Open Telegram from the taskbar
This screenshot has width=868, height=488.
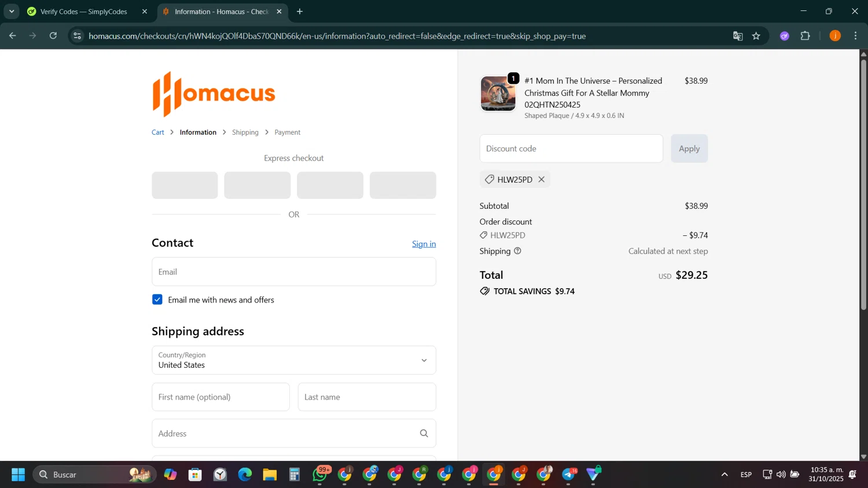click(569, 475)
